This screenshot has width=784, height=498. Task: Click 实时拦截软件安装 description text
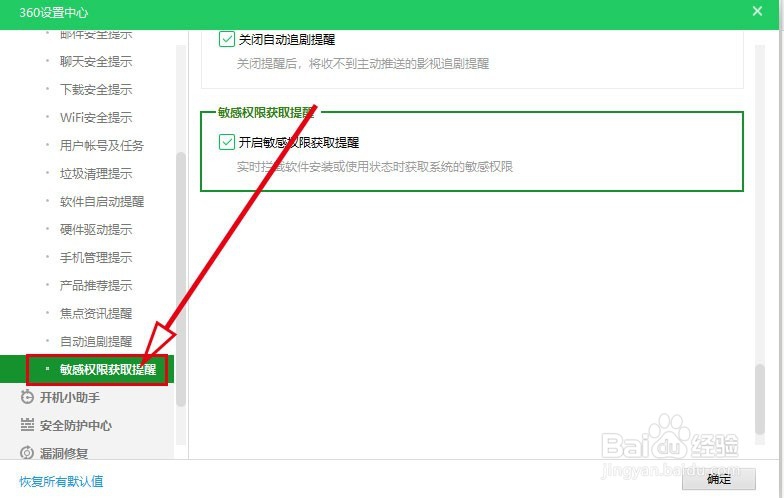[x=374, y=166]
